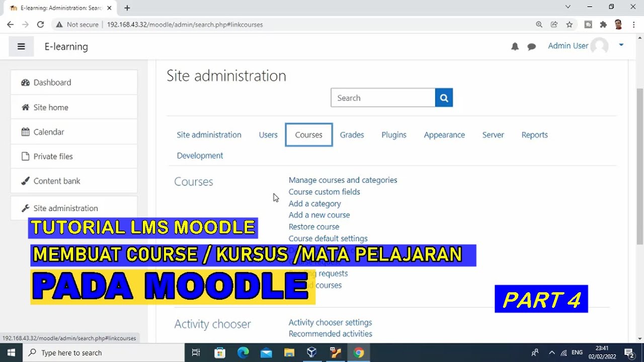644x362 pixels.
Task: Reload the current page
Action: (x=40, y=24)
